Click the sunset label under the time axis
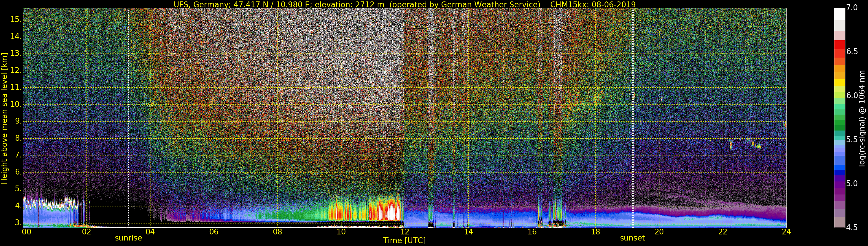 click(x=632, y=238)
